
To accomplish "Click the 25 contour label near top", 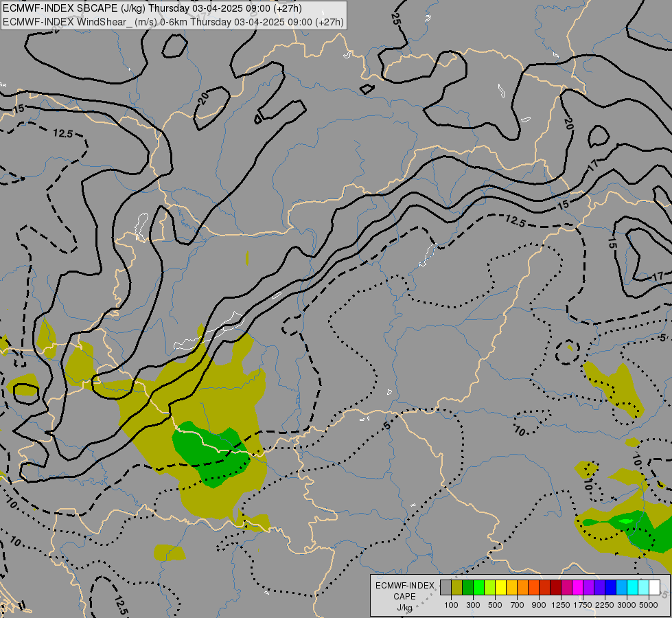I will click(395, 18).
